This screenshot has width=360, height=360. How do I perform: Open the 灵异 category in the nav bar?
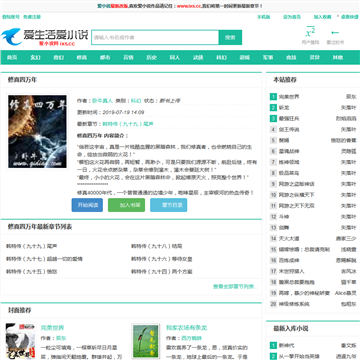click(314, 57)
